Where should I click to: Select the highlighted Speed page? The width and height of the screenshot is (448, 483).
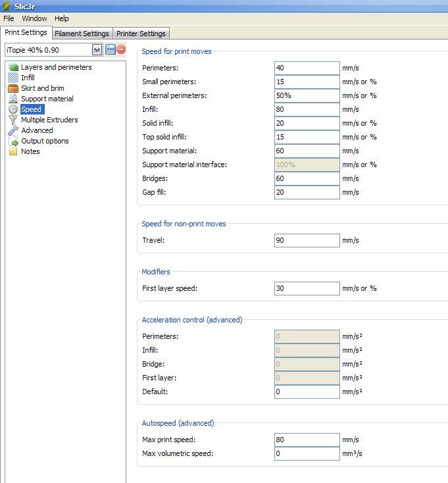click(31, 109)
